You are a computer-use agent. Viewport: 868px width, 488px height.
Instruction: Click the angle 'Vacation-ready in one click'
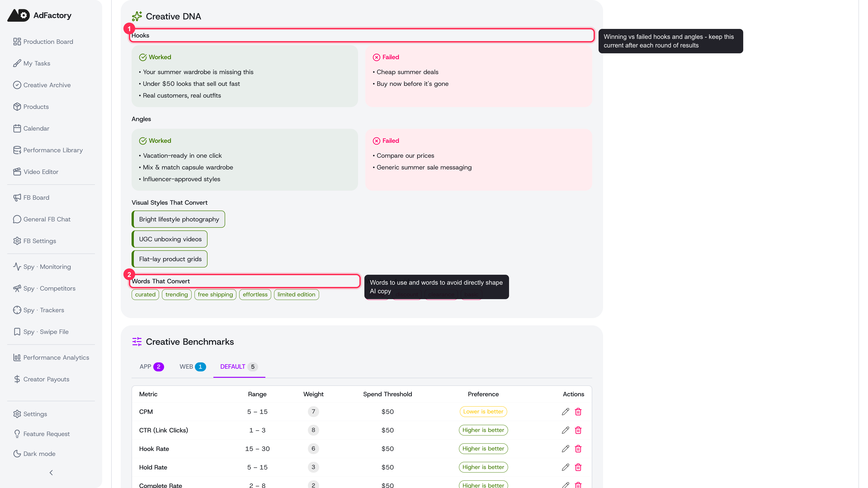coord(182,156)
